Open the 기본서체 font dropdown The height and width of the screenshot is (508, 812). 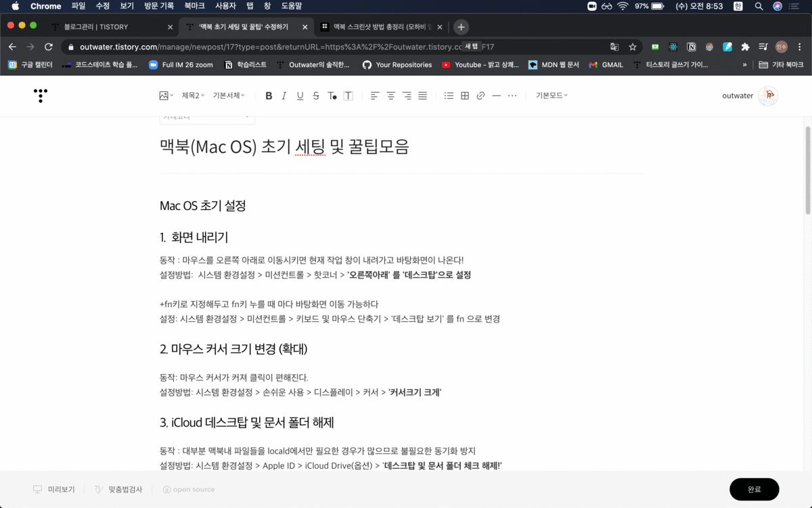[x=229, y=96]
